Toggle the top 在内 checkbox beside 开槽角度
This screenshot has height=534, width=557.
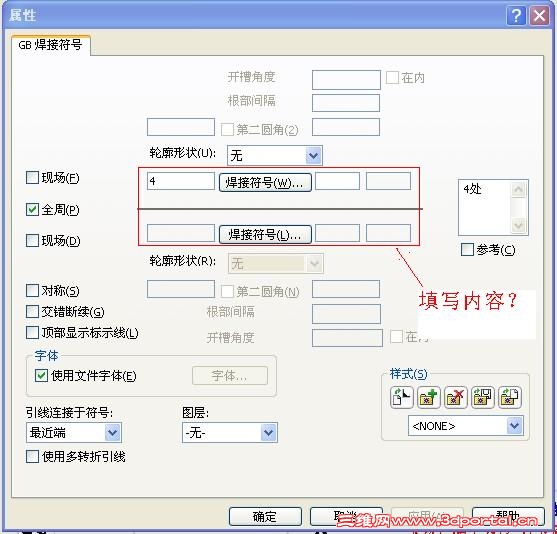point(392,77)
